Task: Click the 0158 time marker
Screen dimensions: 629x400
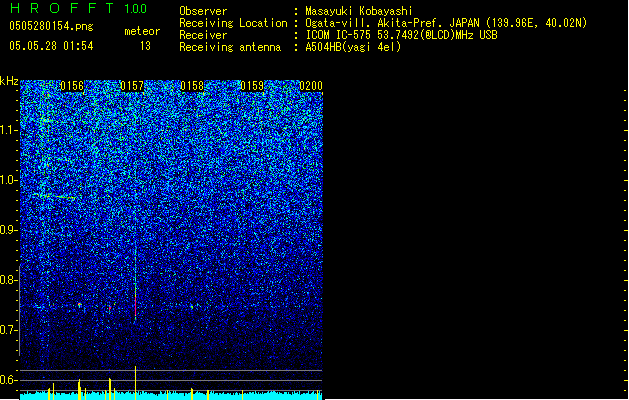Action: 192,86
